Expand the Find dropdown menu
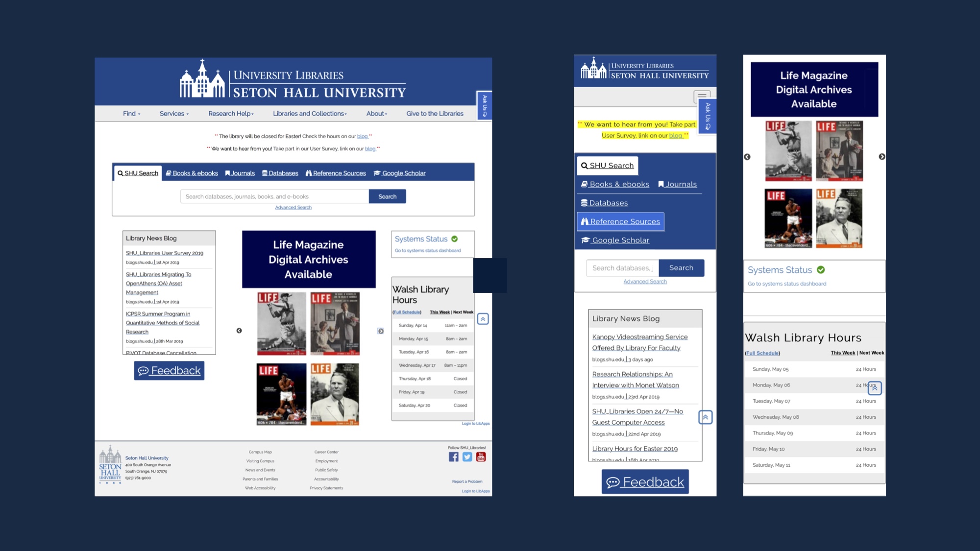980x551 pixels. [131, 114]
